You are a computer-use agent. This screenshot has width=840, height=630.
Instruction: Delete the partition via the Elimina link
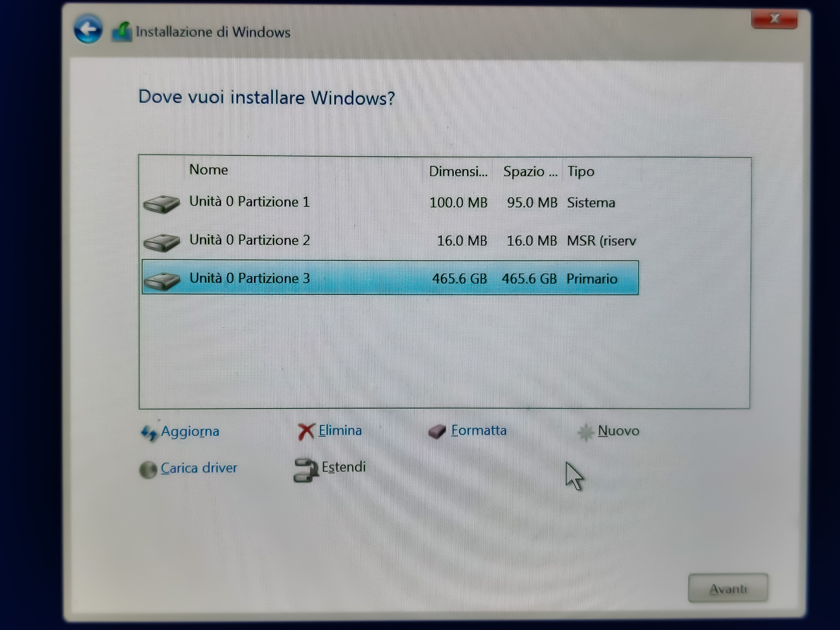pyautogui.click(x=340, y=430)
